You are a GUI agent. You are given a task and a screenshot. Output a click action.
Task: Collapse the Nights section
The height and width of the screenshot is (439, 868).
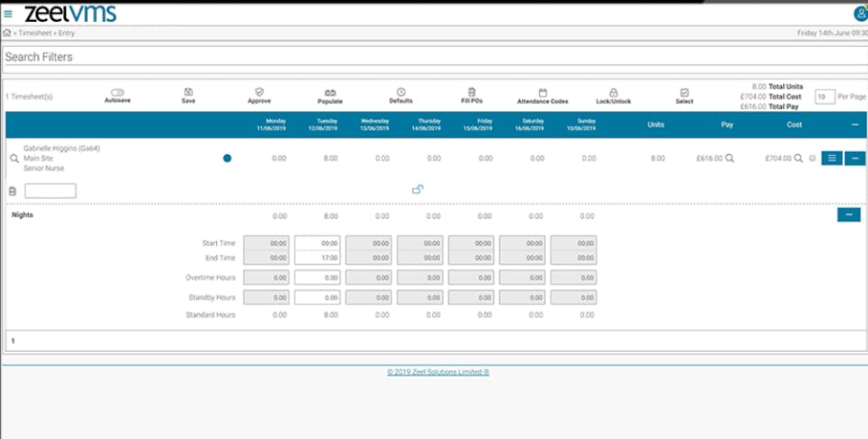849,215
